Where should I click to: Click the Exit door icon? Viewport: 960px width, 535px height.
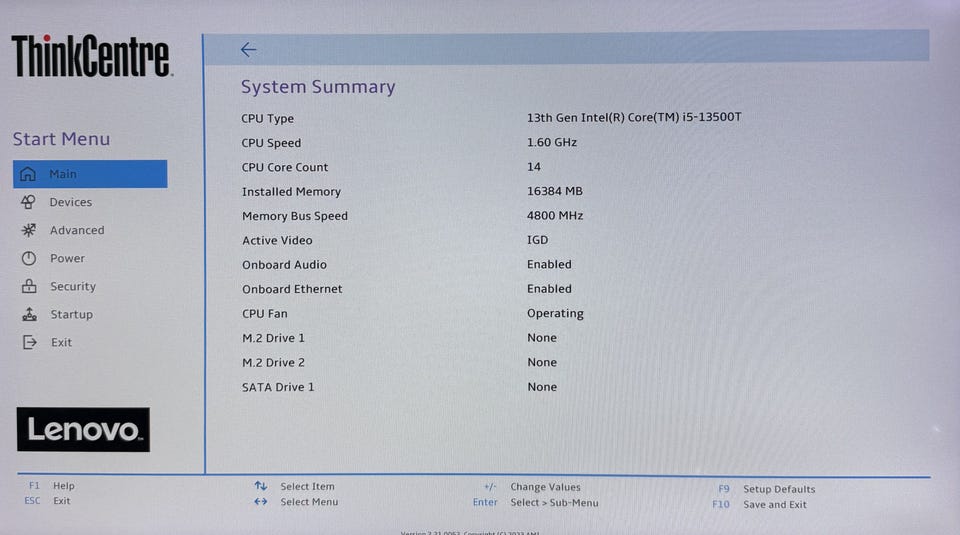coord(29,342)
